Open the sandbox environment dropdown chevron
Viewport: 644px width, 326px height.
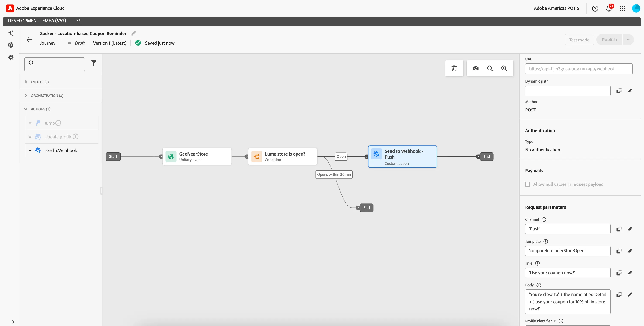[78, 21]
